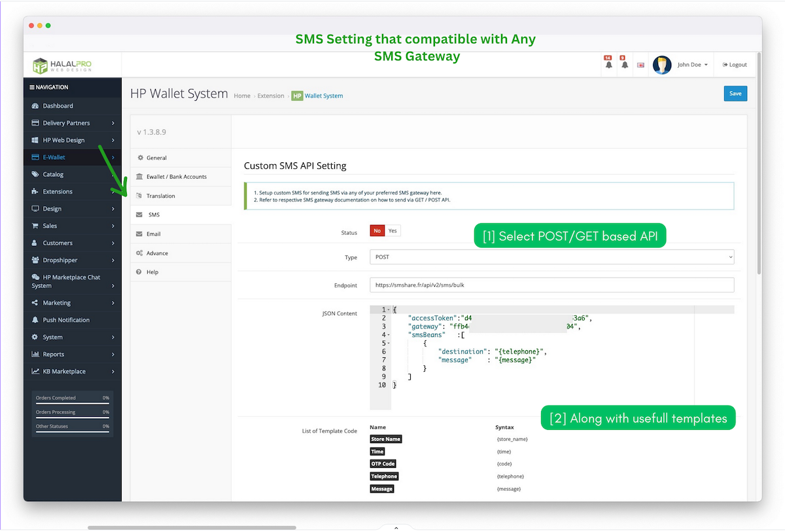Open the Email settings section
The height and width of the screenshot is (532, 785).
tap(153, 234)
